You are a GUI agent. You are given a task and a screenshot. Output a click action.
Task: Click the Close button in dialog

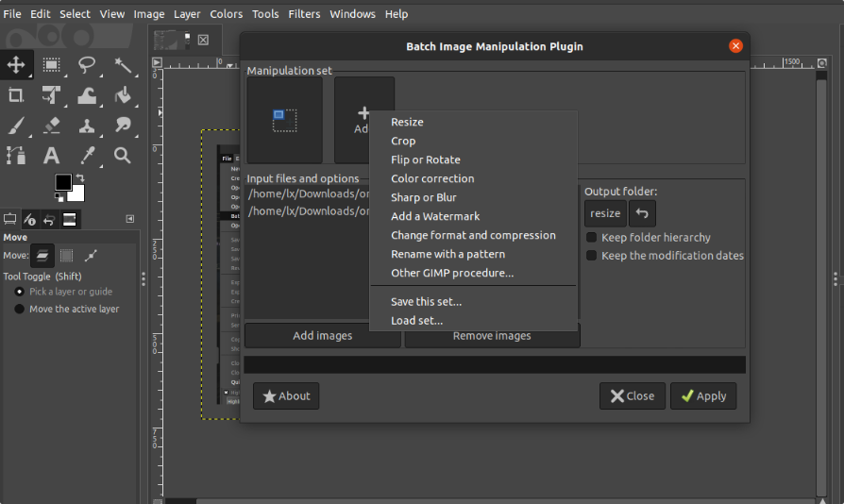pyautogui.click(x=633, y=395)
